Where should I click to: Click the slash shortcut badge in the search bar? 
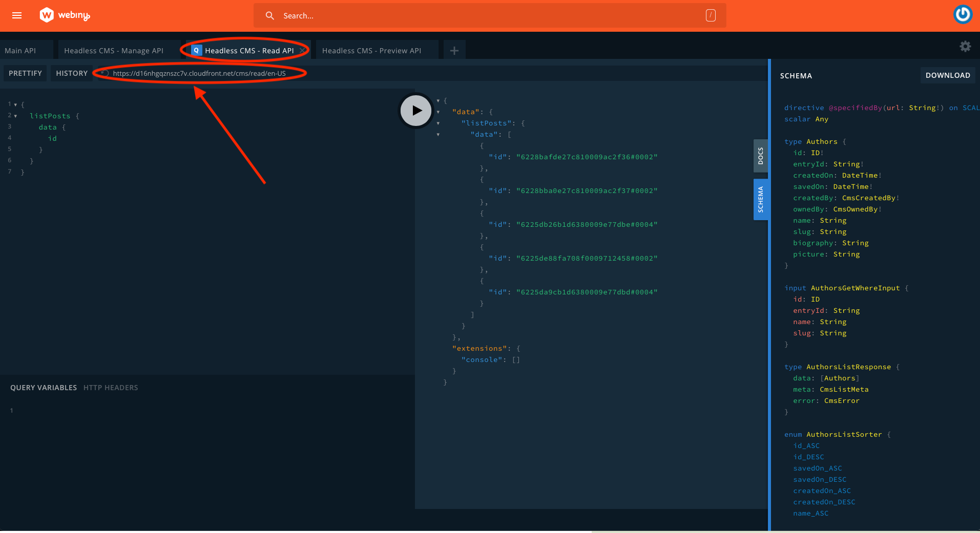711,16
